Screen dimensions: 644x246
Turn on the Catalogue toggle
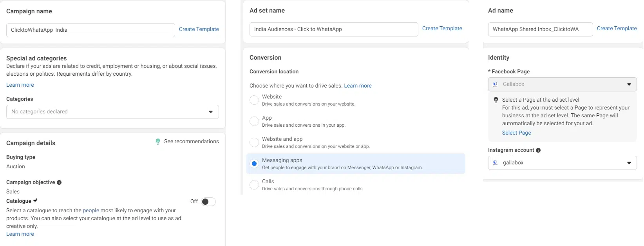tap(208, 202)
